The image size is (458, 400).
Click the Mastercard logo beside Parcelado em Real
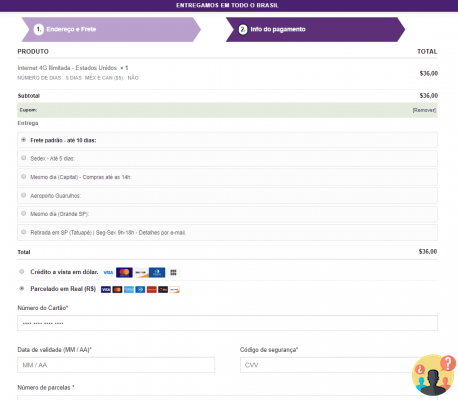(117, 290)
